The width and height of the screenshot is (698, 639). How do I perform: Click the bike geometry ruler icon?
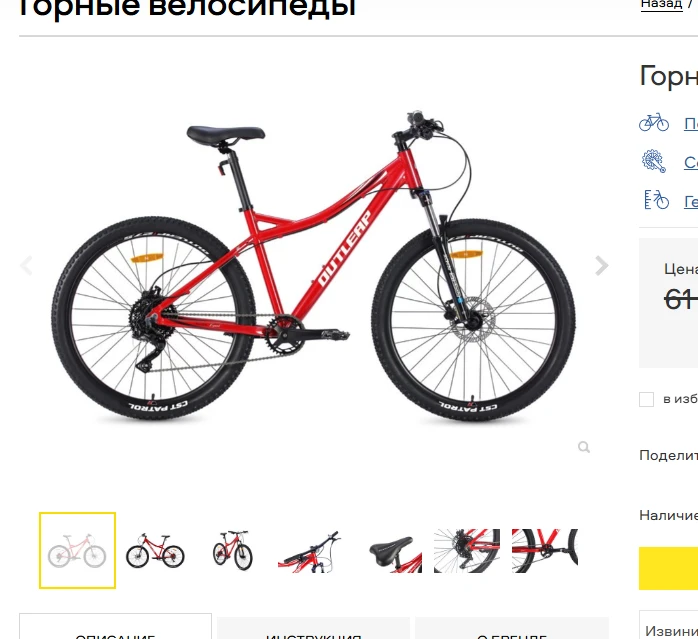tap(657, 199)
